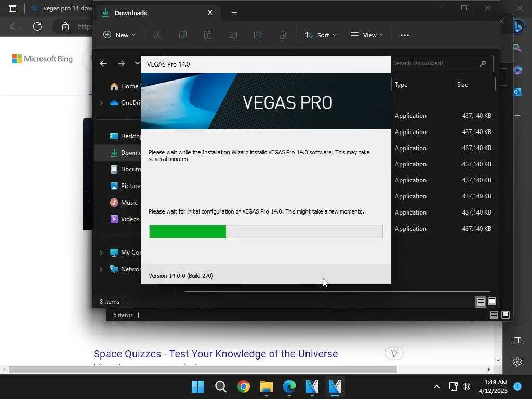Switch to large thumbnails view in 8 items window
Screen dimensions: 532x399
[x=492, y=301]
